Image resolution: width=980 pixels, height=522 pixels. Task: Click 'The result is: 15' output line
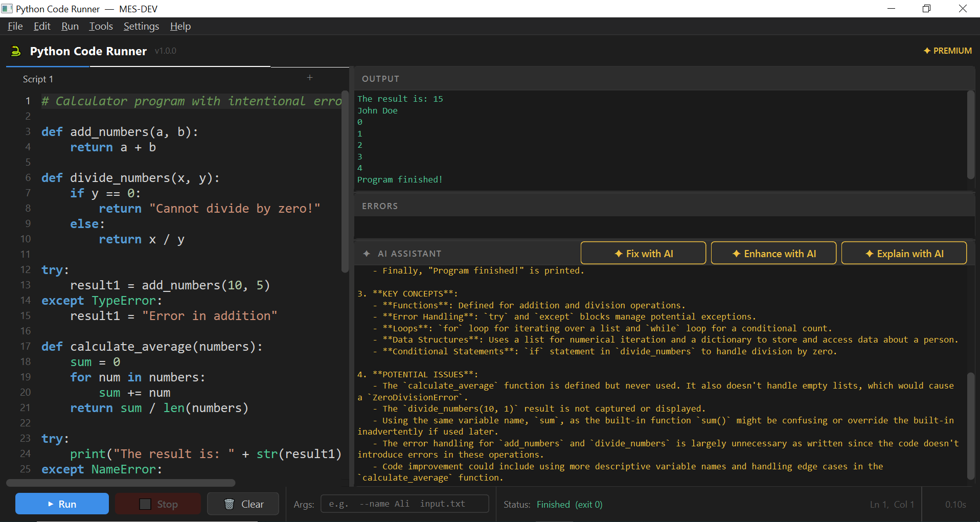(x=400, y=99)
